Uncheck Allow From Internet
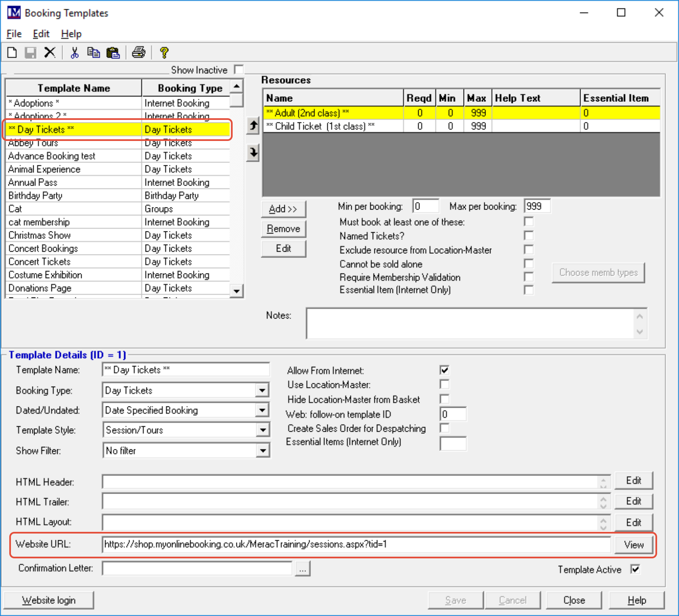 pos(444,370)
